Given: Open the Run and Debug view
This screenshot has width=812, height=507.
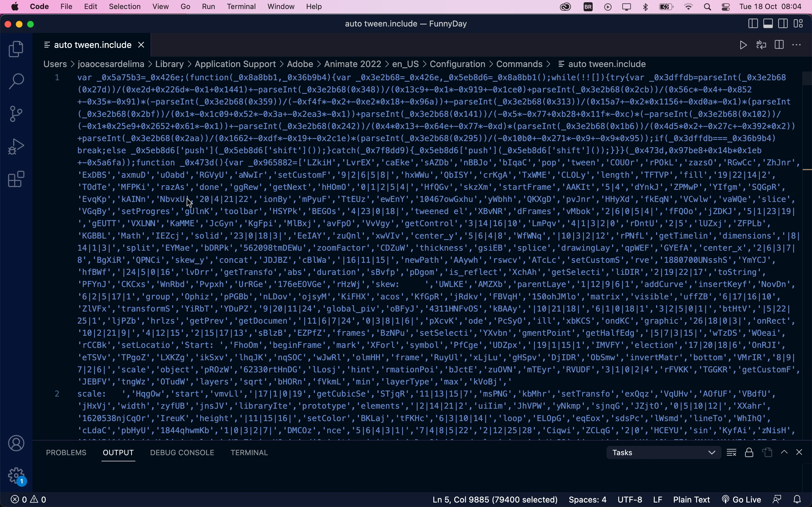Looking at the screenshot, I should coord(16,146).
